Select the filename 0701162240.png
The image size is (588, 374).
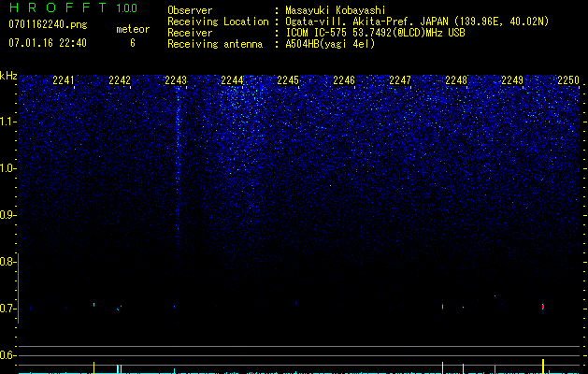click(x=48, y=24)
